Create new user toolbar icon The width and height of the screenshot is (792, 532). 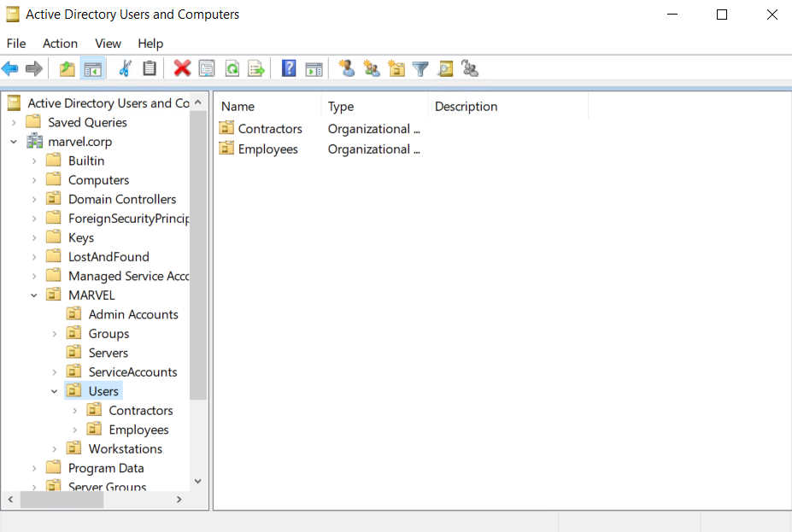tap(347, 68)
